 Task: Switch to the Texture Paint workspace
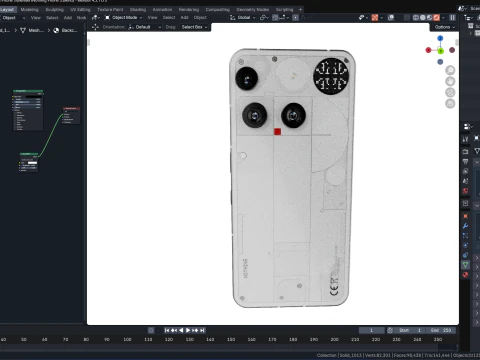tap(110, 10)
